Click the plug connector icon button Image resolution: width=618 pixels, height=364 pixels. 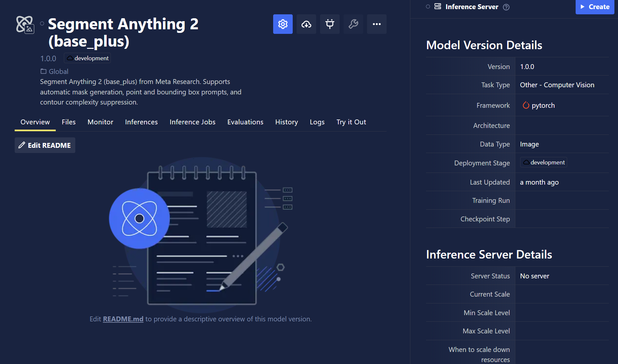coord(330,24)
